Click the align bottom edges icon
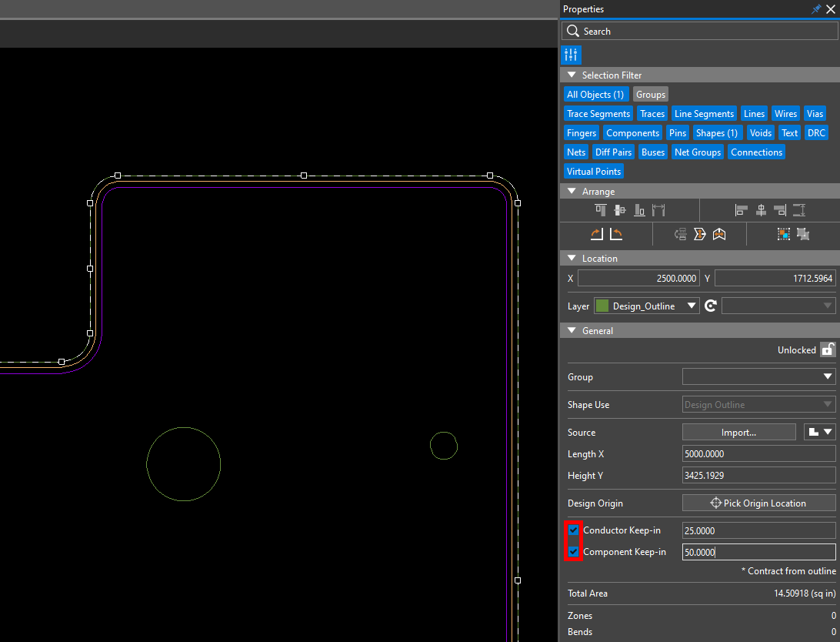 (x=639, y=209)
